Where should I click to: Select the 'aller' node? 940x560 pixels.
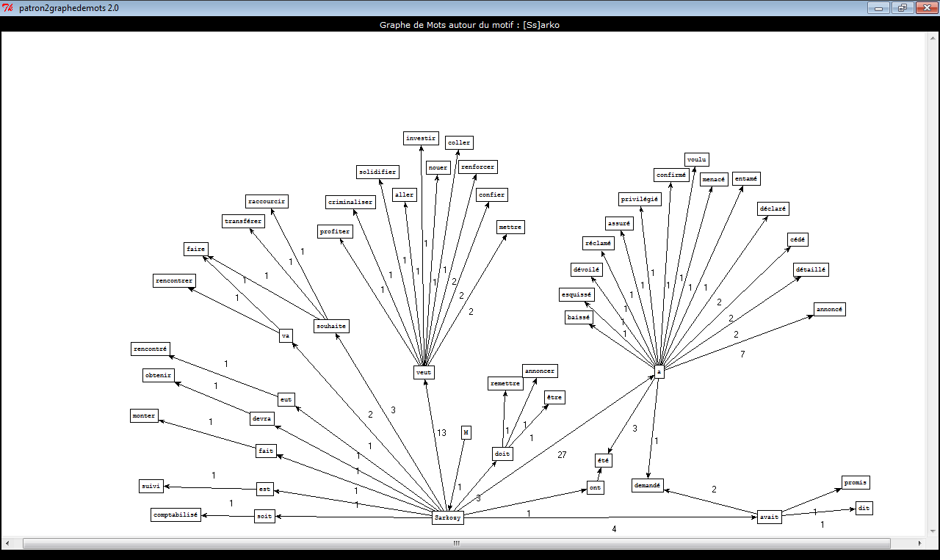[405, 194]
